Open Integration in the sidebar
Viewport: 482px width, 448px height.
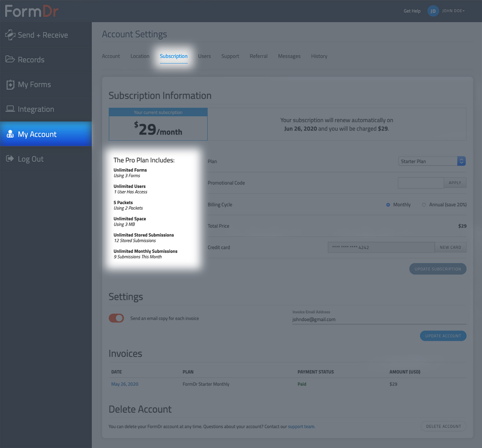46,109
